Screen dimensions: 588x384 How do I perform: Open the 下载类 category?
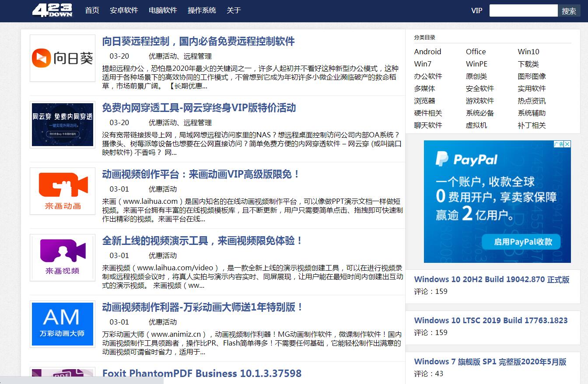[528, 64]
